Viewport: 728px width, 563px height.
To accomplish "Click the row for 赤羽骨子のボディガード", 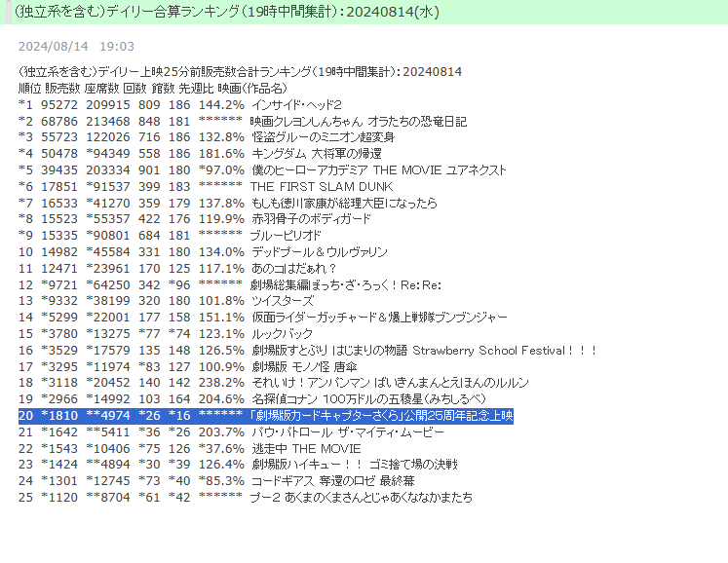I will [x=195, y=219].
